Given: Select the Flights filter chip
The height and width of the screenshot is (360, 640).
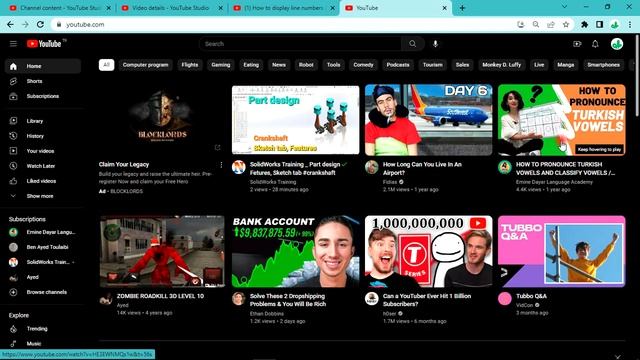Looking at the screenshot, I should (190, 65).
